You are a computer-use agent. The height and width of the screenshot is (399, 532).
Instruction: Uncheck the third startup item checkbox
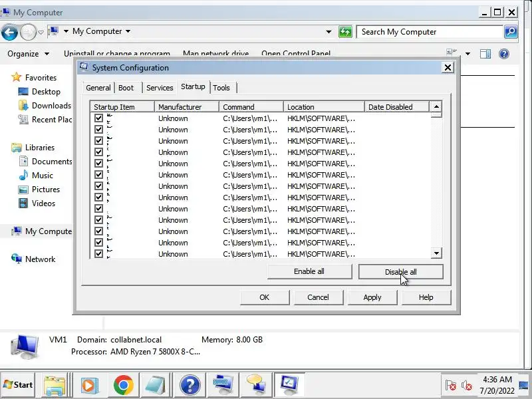(x=98, y=140)
